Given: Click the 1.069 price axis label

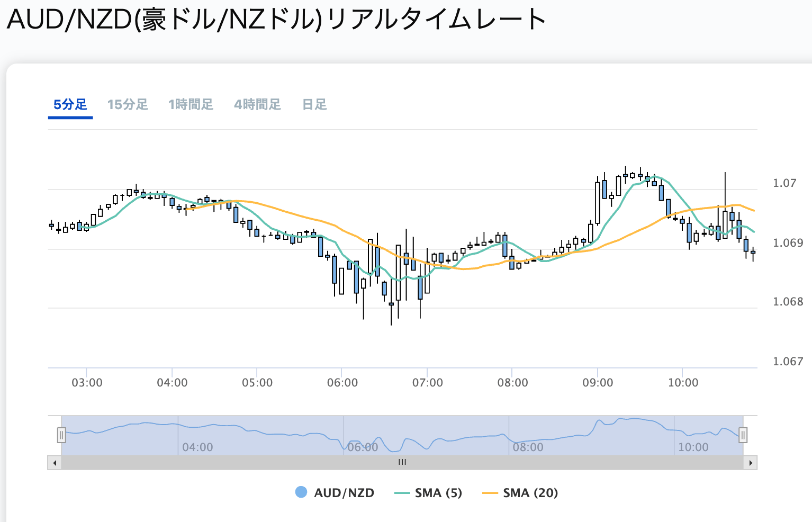Looking at the screenshot, I should tap(788, 243).
